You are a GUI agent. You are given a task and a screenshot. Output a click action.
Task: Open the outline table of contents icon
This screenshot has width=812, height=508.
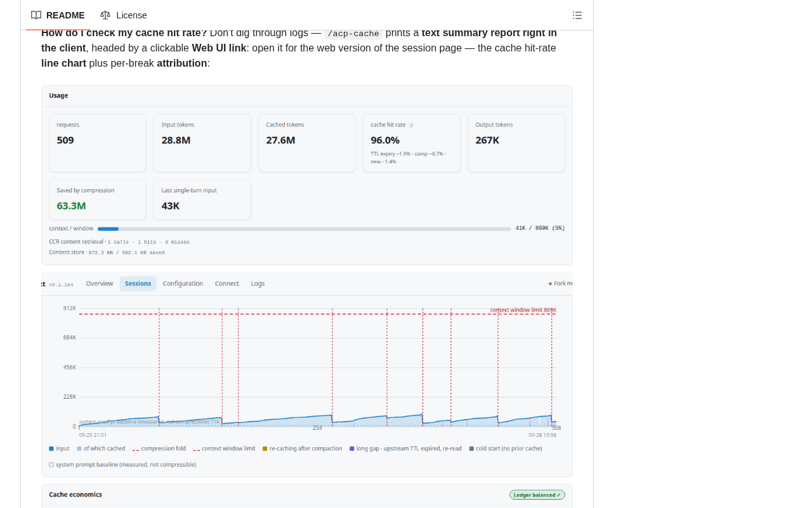pyautogui.click(x=577, y=15)
